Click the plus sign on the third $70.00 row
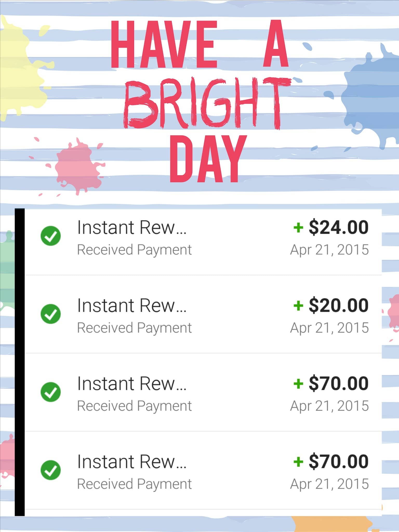The image size is (399, 532). coord(298,384)
